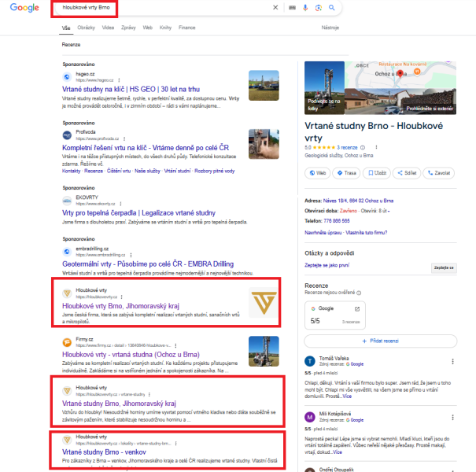Open Google Lens image search icon
Image resolution: width=476 pixels, height=472 pixels.
point(318,8)
